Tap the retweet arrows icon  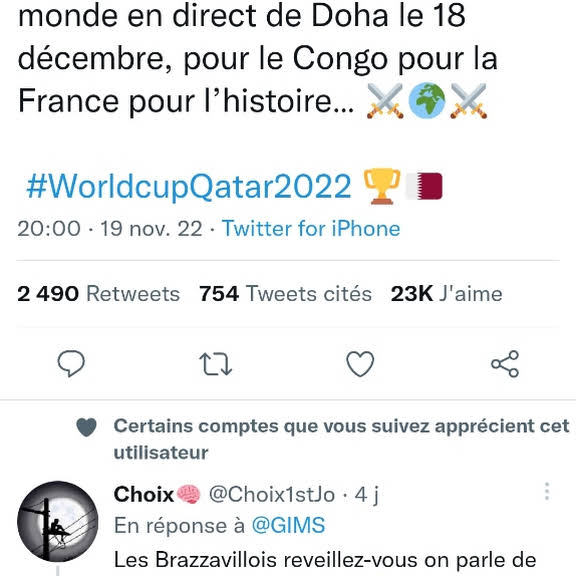(216, 364)
